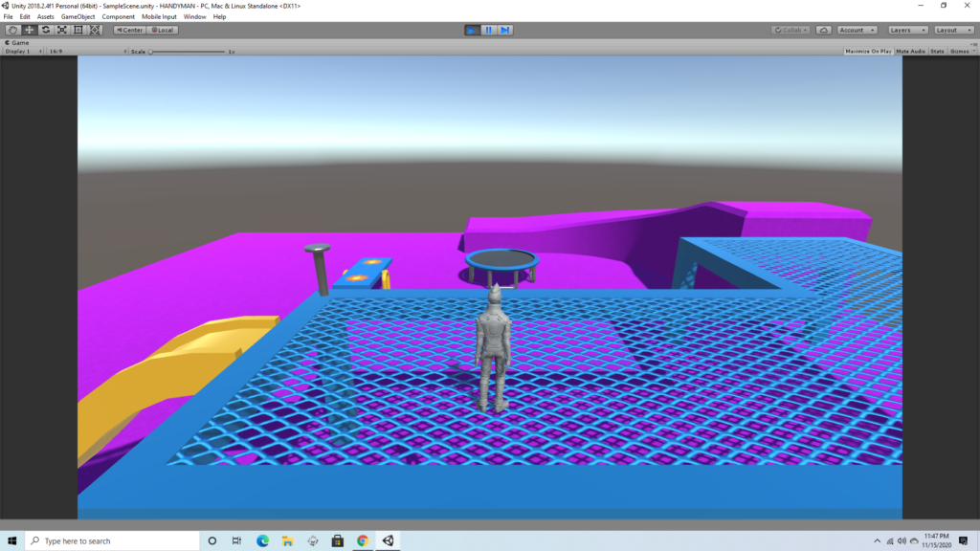980x551 pixels.
Task: Click the Center pivot button
Action: coord(129,30)
